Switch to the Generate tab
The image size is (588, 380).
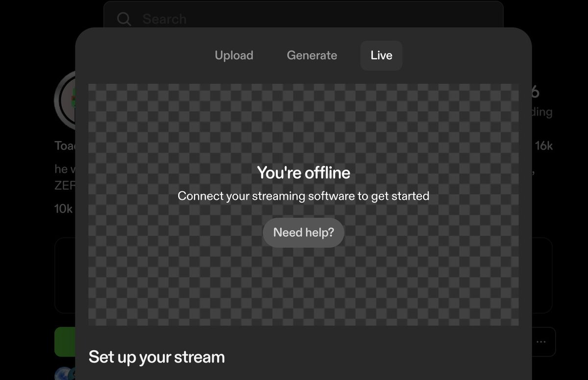point(312,55)
